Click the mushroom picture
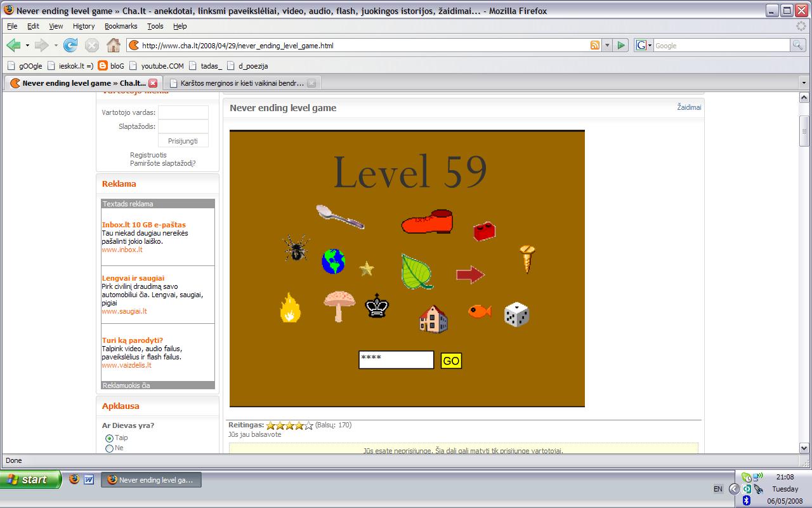 click(339, 306)
